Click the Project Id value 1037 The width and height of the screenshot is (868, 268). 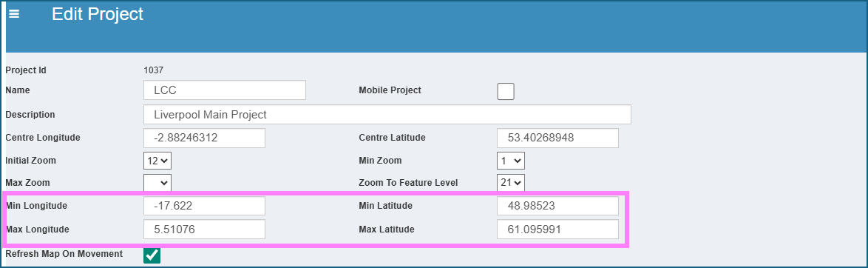pyautogui.click(x=153, y=70)
